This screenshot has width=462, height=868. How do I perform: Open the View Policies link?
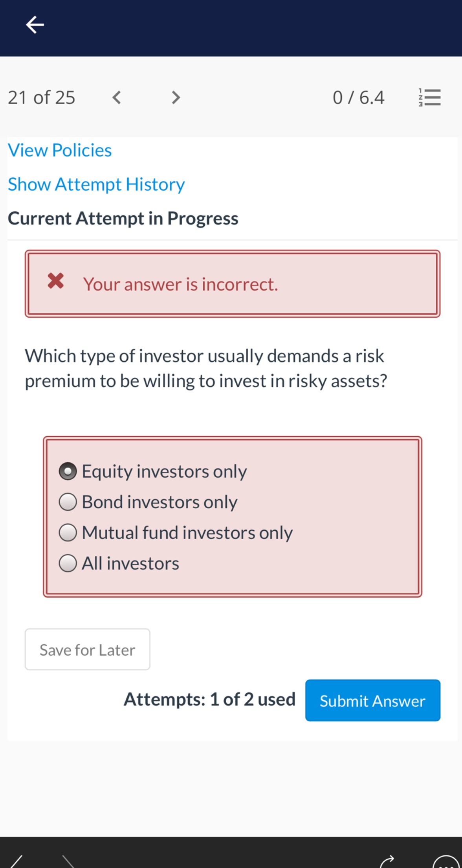(60, 150)
